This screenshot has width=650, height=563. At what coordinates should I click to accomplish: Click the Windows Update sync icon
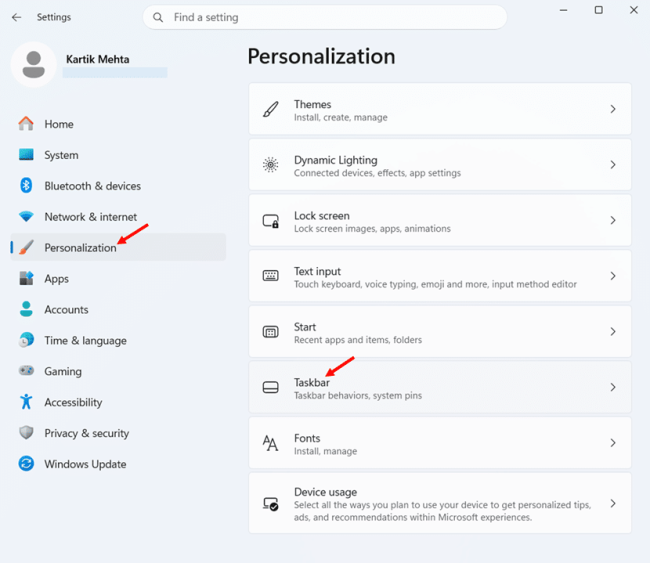26,464
